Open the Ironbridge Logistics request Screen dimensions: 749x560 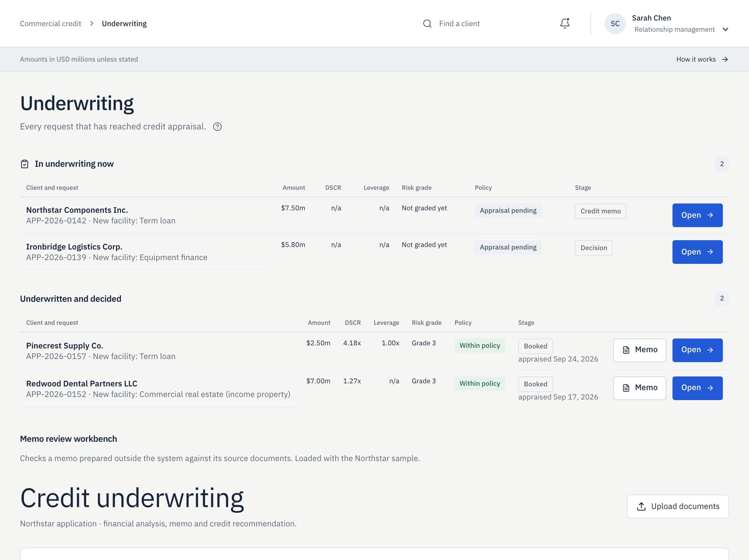(x=697, y=252)
